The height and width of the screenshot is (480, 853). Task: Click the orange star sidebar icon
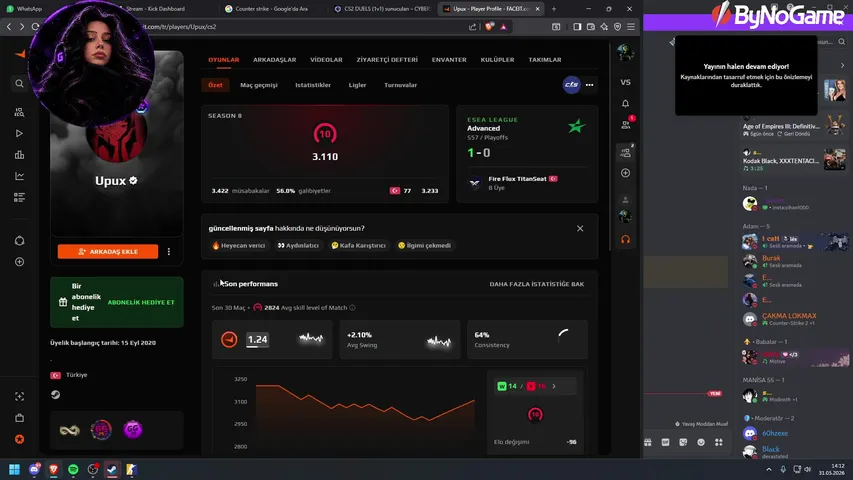(19, 439)
